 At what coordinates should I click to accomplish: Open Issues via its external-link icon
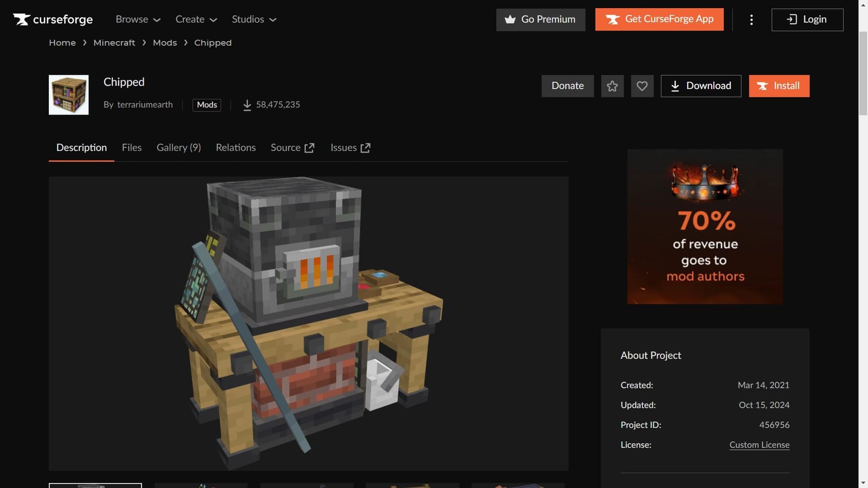click(365, 147)
